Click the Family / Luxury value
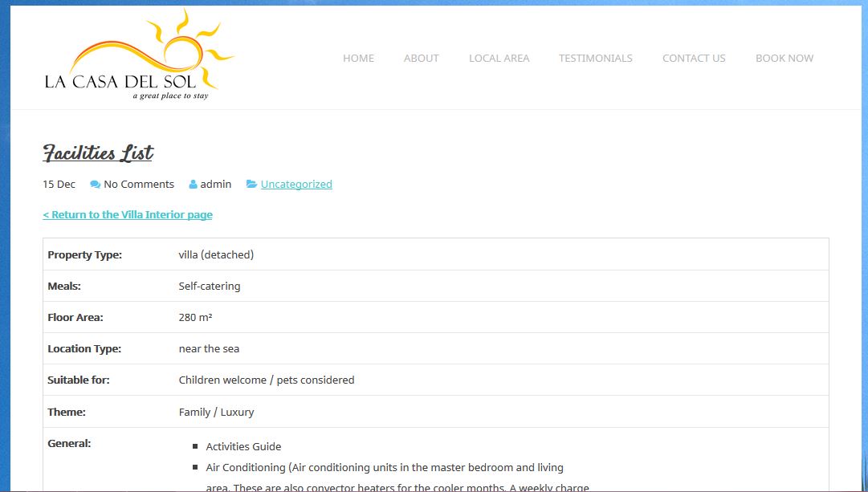 217,413
